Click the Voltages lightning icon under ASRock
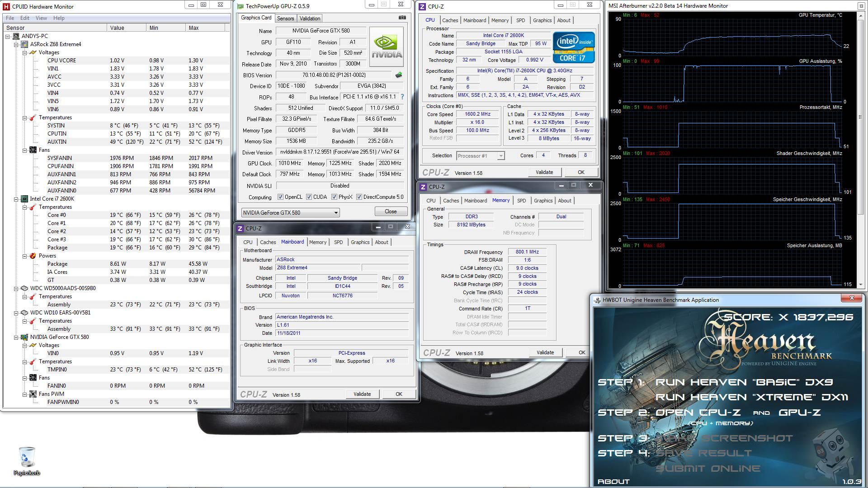 (x=33, y=52)
